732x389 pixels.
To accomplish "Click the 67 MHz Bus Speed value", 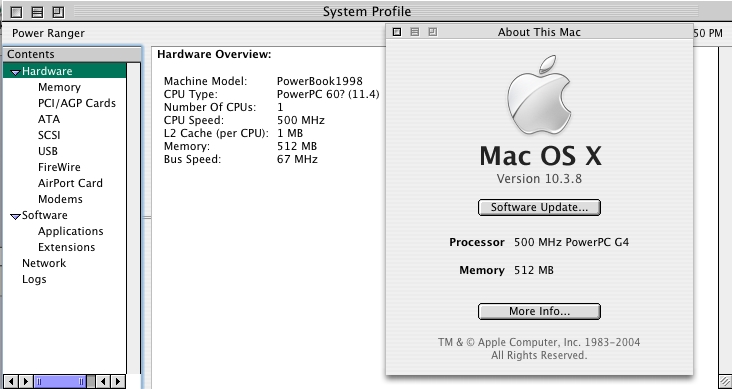I will coord(297,159).
